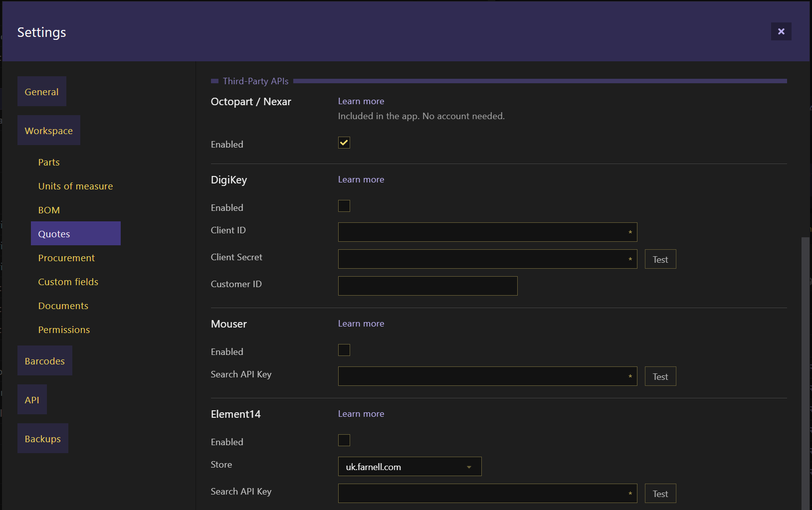Test the Mouser API key
Viewport: 812px width, 510px height.
click(x=660, y=376)
